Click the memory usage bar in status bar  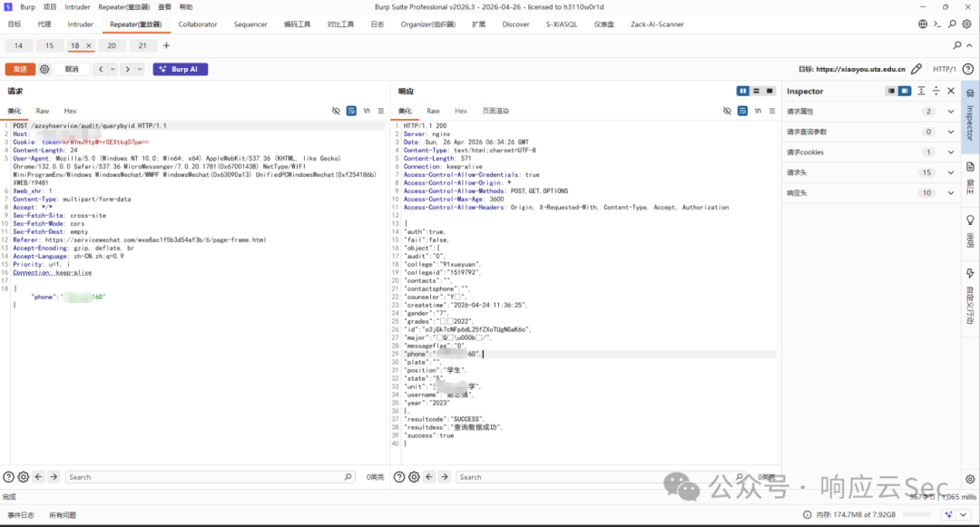(x=916, y=514)
